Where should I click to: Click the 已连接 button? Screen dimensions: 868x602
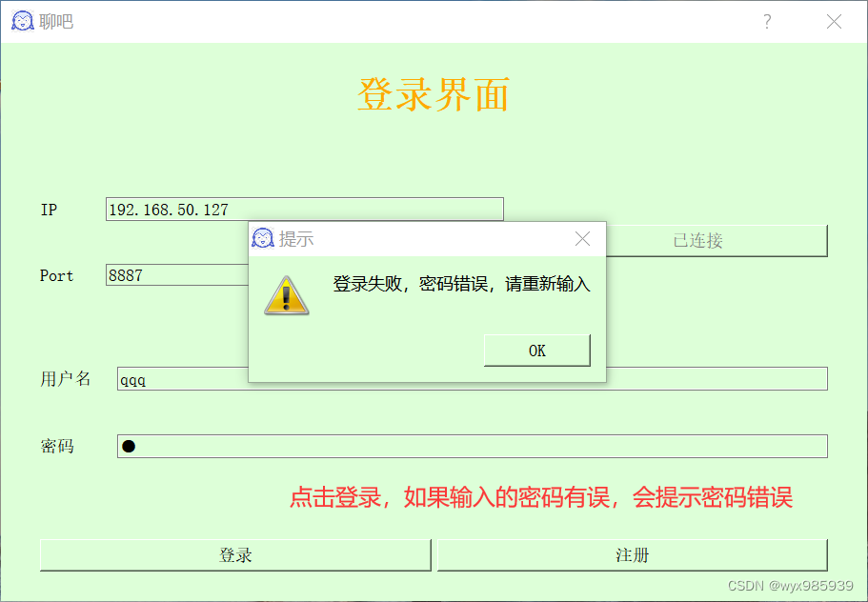(x=717, y=241)
